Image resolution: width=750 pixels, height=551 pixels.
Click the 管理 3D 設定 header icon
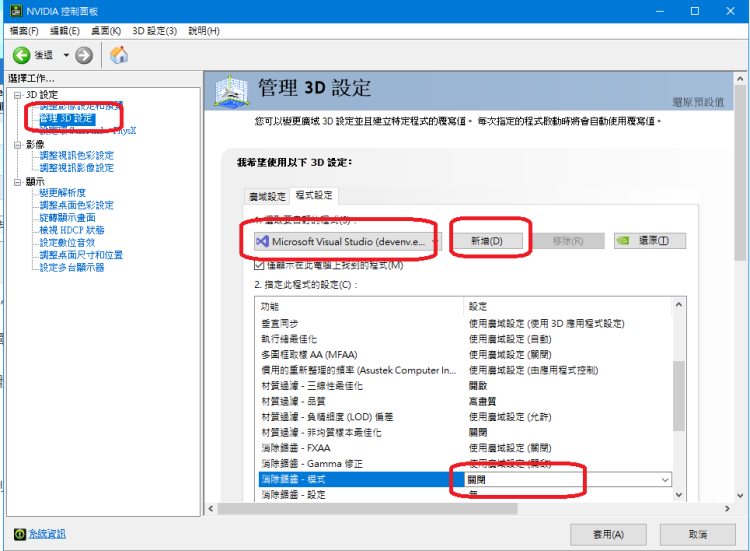(x=231, y=90)
